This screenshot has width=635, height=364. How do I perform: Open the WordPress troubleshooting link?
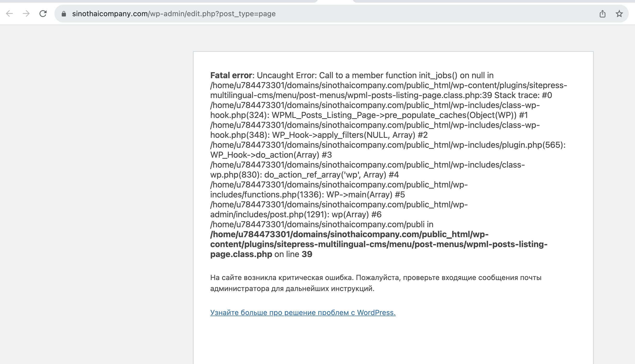click(x=303, y=312)
